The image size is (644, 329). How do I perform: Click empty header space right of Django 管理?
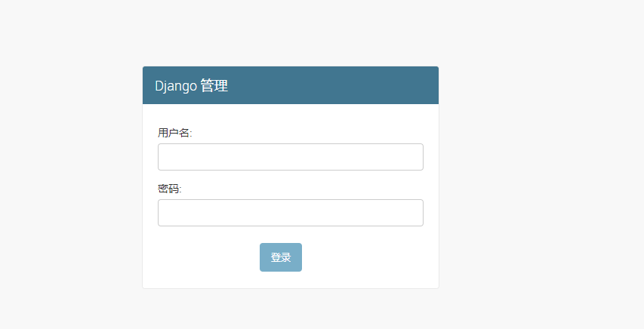(x=333, y=85)
